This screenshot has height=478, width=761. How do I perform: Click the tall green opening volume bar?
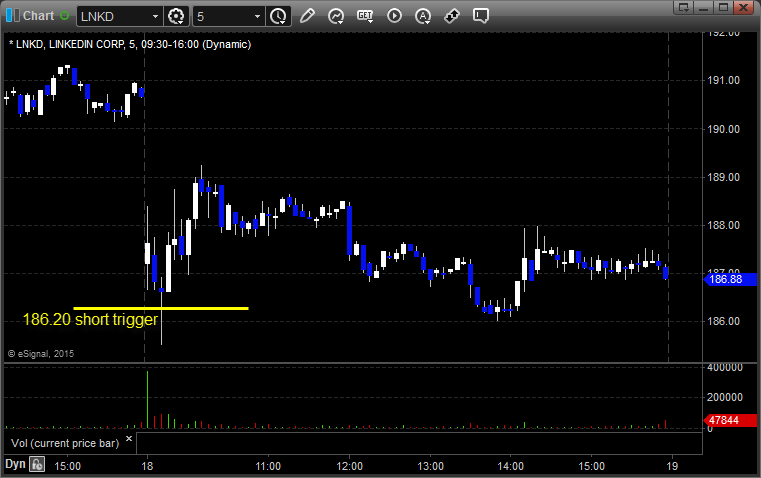pos(148,400)
